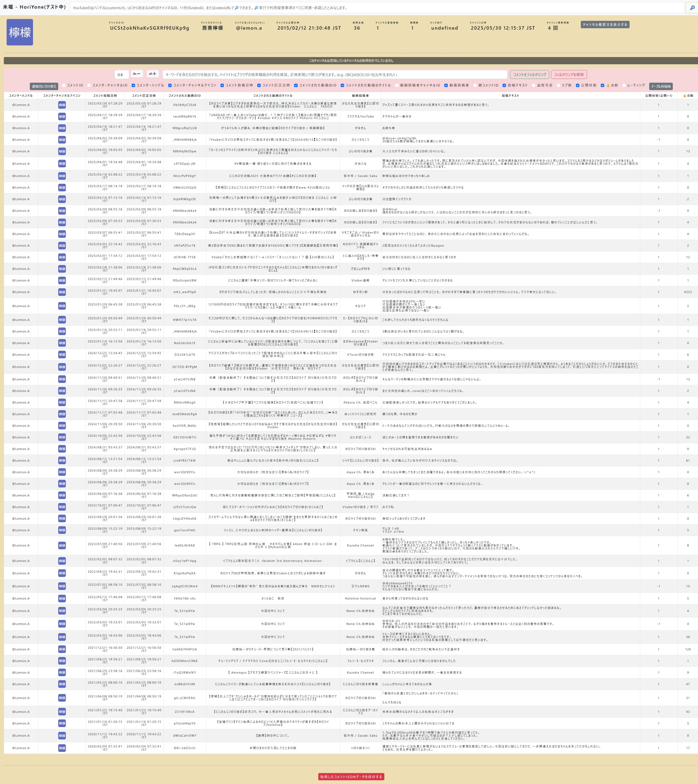Uncheck the コメント投稿日時 checkbox

[222, 85]
